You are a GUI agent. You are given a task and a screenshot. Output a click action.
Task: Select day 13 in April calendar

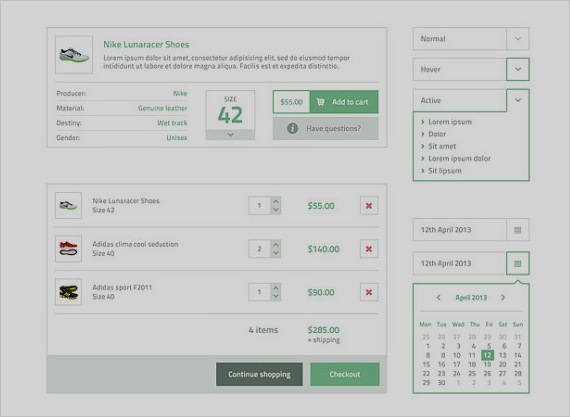tap(502, 355)
